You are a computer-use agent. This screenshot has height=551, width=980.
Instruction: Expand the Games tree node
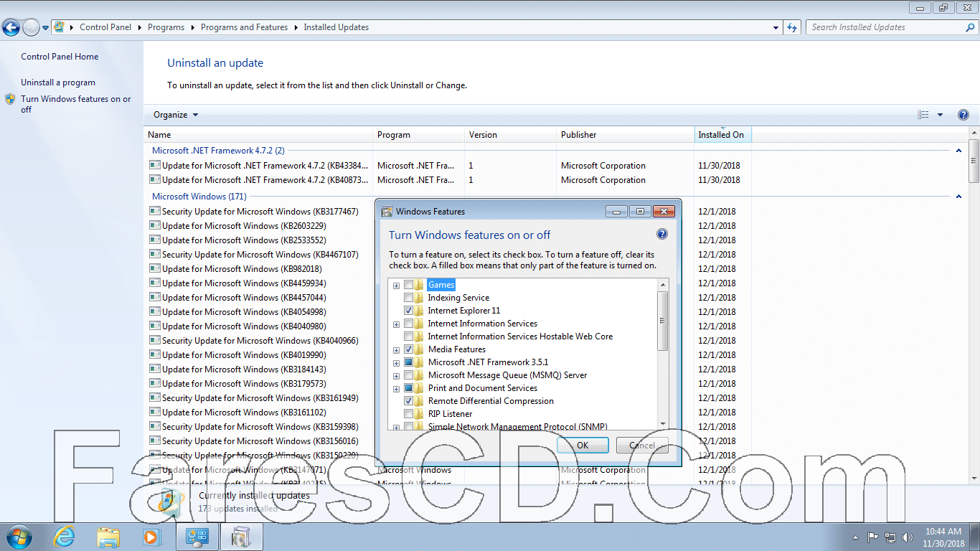(396, 286)
